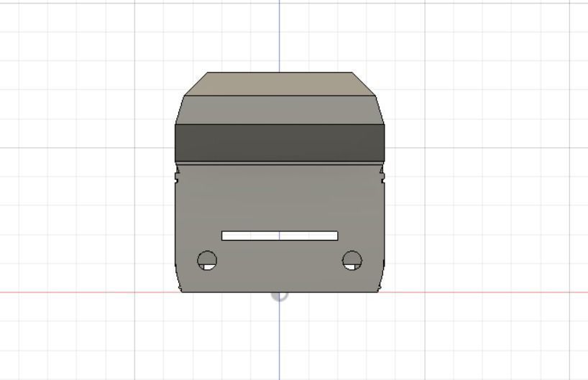The width and height of the screenshot is (588, 380).
Task: Select the white rectangular slot cutout
Action: pos(280,236)
